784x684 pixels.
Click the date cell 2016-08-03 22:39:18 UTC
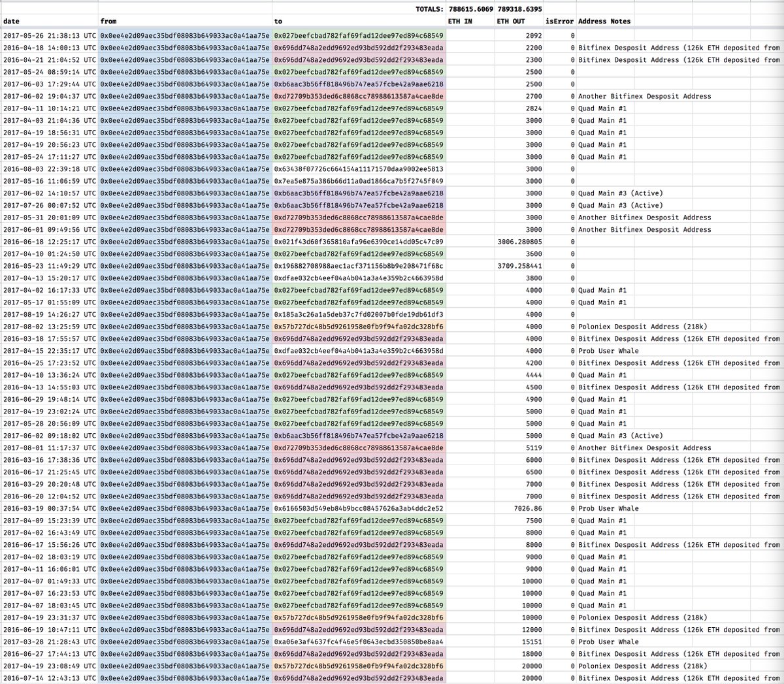click(x=49, y=169)
